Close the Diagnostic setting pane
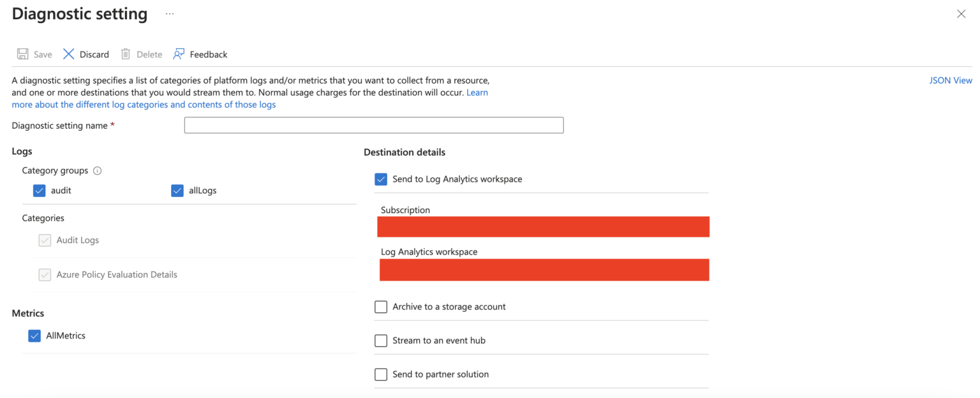The width and height of the screenshot is (980, 398). click(961, 13)
